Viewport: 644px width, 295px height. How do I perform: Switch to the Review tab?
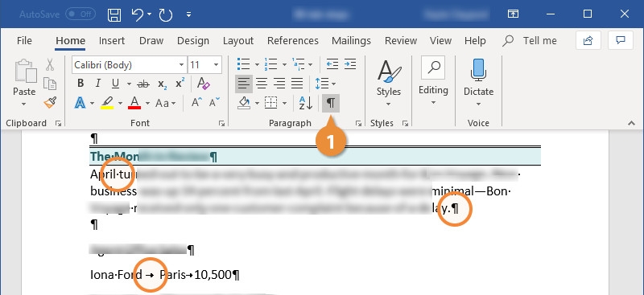click(401, 41)
